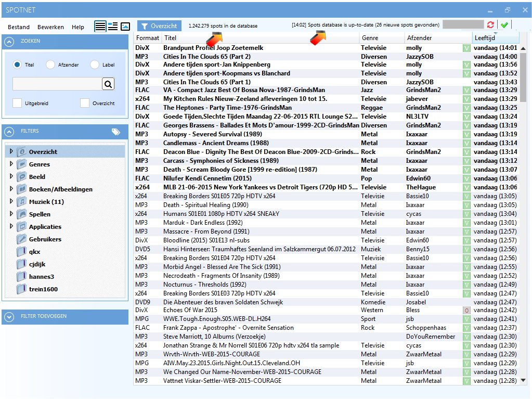Expand the Genres tree node arrow
532x399 pixels.
click(x=11, y=163)
